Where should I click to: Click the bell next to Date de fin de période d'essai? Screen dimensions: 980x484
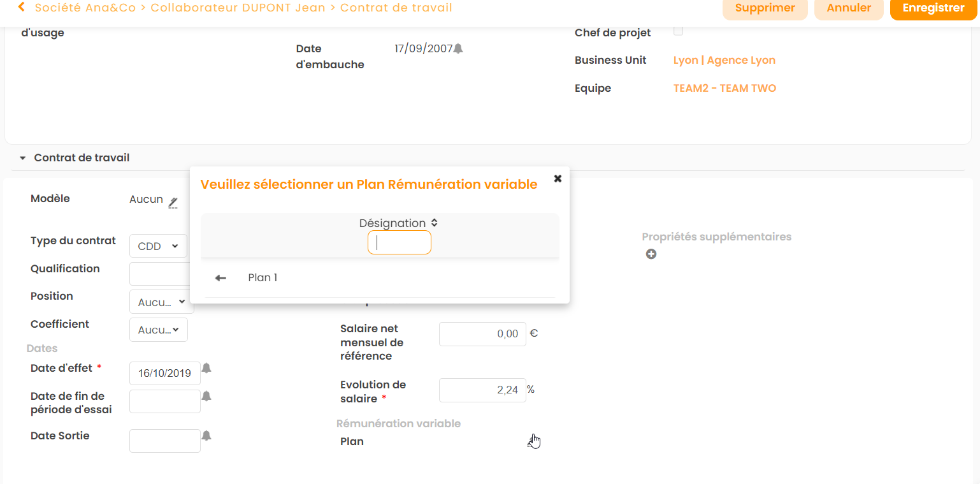coord(206,396)
